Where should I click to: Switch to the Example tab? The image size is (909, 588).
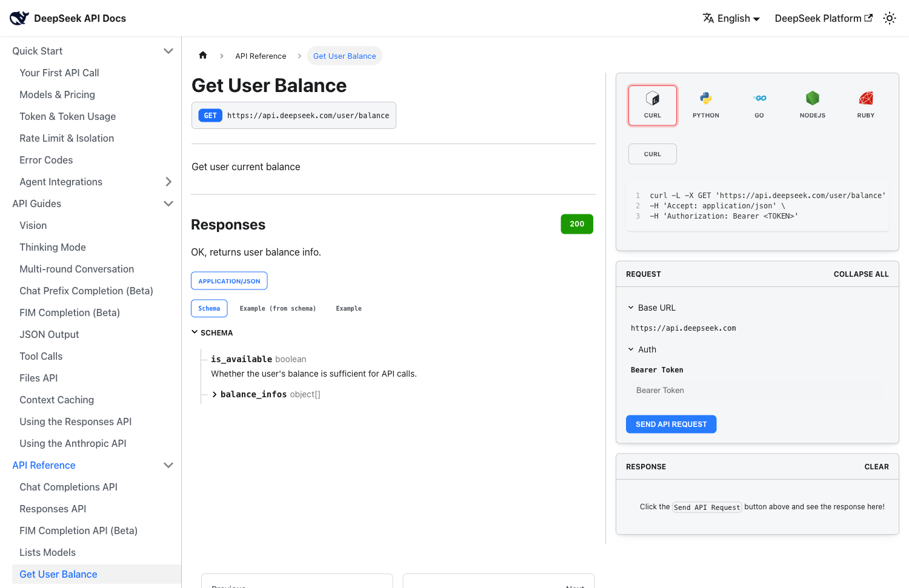tap(348, 308)
